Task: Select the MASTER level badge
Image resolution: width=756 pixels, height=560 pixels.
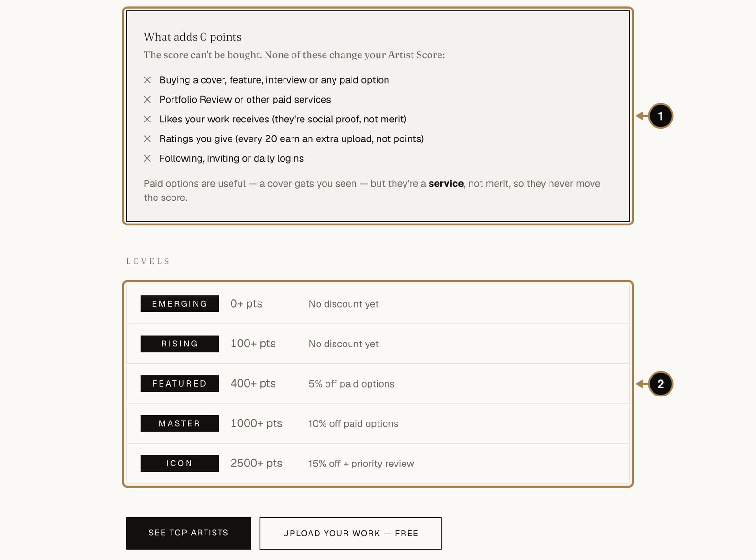Action: 180,423
